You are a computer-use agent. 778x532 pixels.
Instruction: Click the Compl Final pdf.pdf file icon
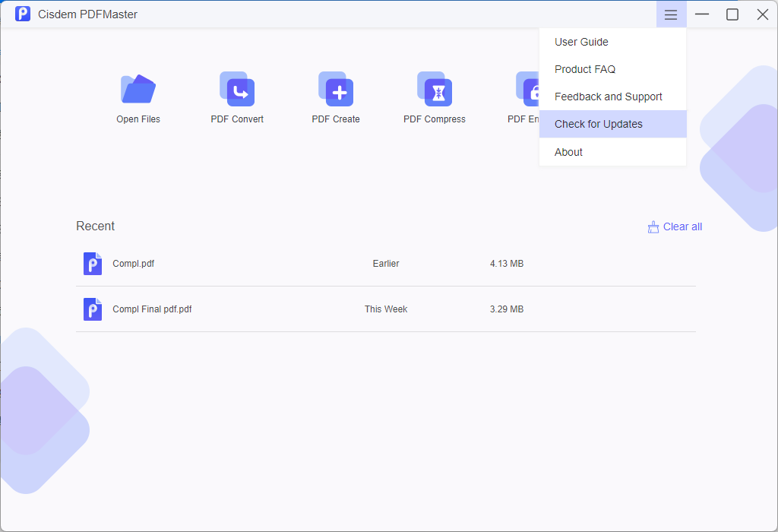pos(93,309)
